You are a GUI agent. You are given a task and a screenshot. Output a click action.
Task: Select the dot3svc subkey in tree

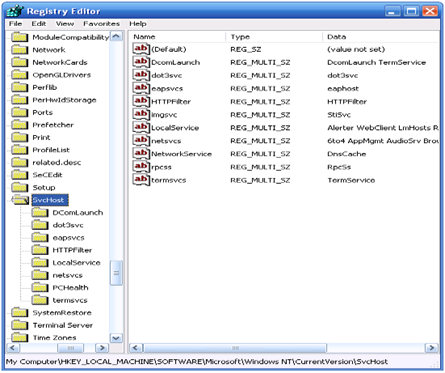pyautogui.click(x=68, y=225)
